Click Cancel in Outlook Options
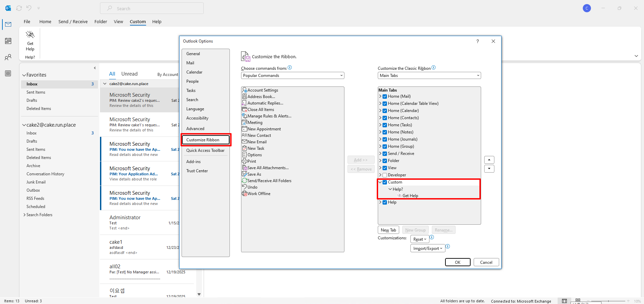 tap(486, 262)
